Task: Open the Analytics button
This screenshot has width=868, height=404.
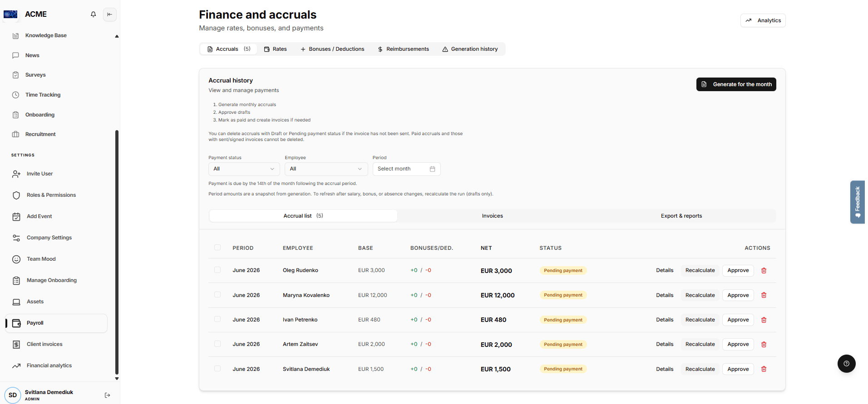Action: click(x=763, y=20)
